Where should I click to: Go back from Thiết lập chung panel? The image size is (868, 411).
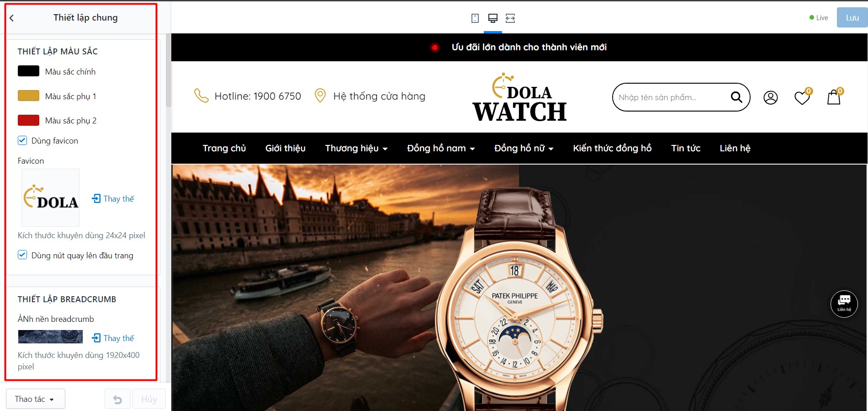pyautogui.click(x=12, y=18)
